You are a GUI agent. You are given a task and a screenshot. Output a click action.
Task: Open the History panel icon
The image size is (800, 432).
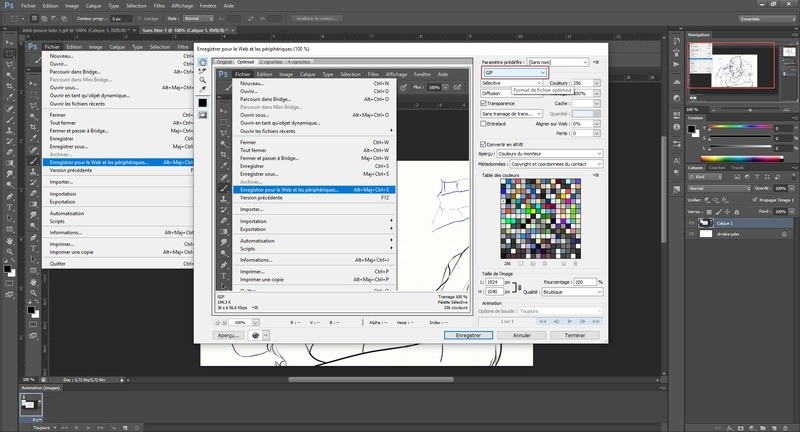(677, 41)
